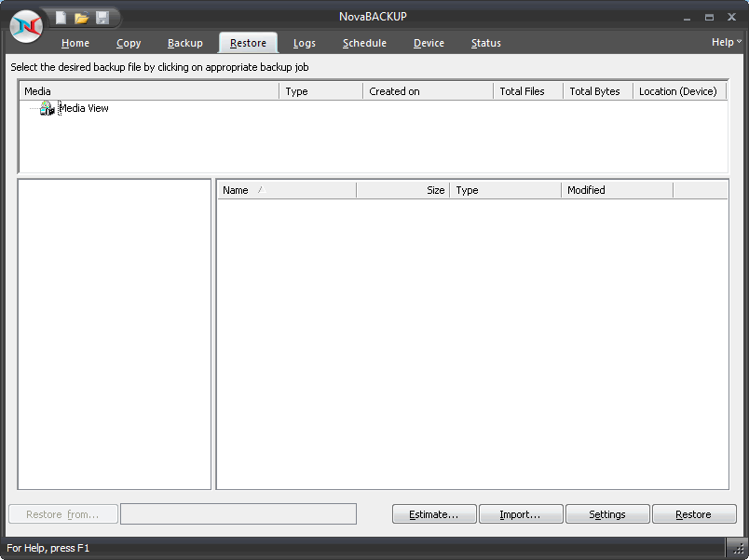Click the NovaBACKUP application logo button
Viewport: 749px width, 560px height.
coord(26,26)
